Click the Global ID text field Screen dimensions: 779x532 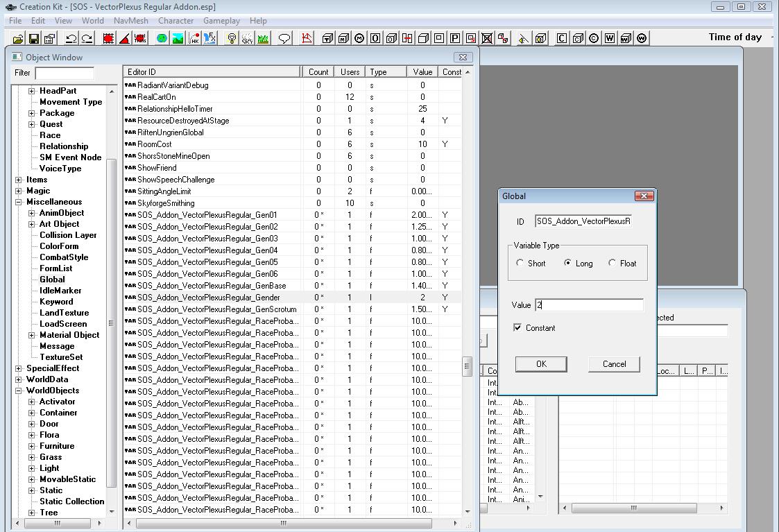point(583,221)
